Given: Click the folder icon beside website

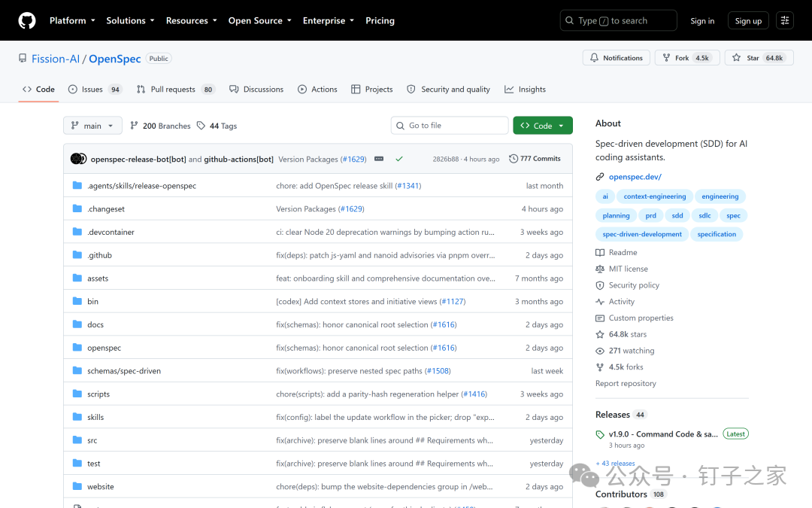Looking at the screenshot, I should (x=77, y=486).
